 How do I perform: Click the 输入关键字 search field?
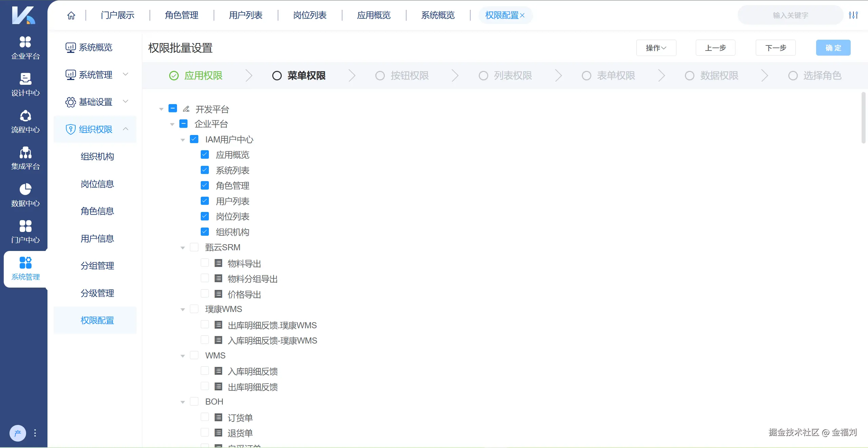[790, 15]
